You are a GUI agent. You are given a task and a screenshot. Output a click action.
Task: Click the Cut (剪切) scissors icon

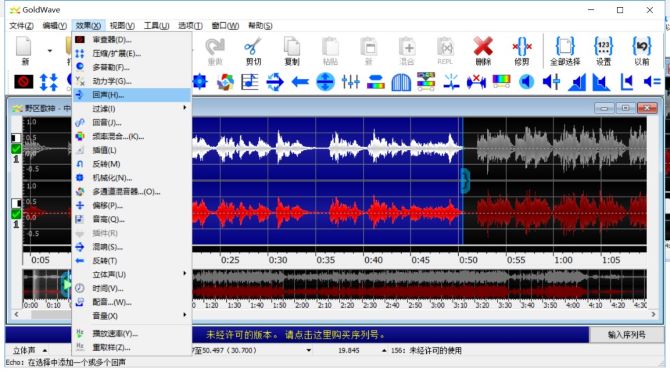[x=253, y=47]
